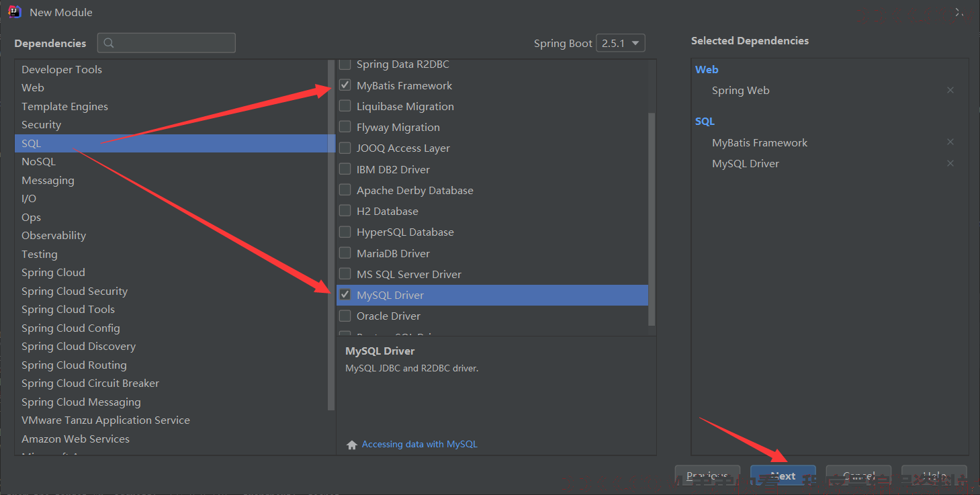The image size is (980, 495).
Task: Remove Spring Web from selected dependencies
Action: [x=950, y=90]
